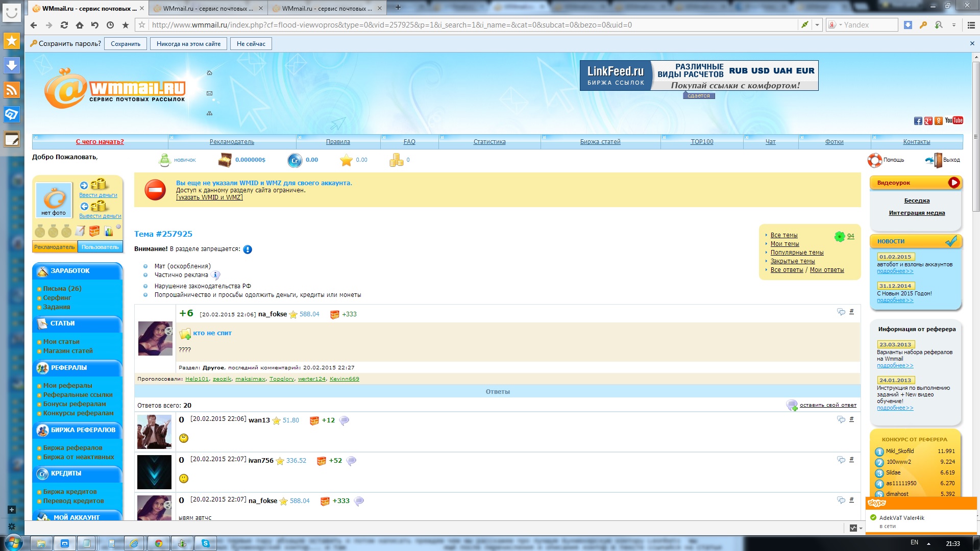
Task: Open the address bar dropdown arrow
Action: click(x=817, y=25)
